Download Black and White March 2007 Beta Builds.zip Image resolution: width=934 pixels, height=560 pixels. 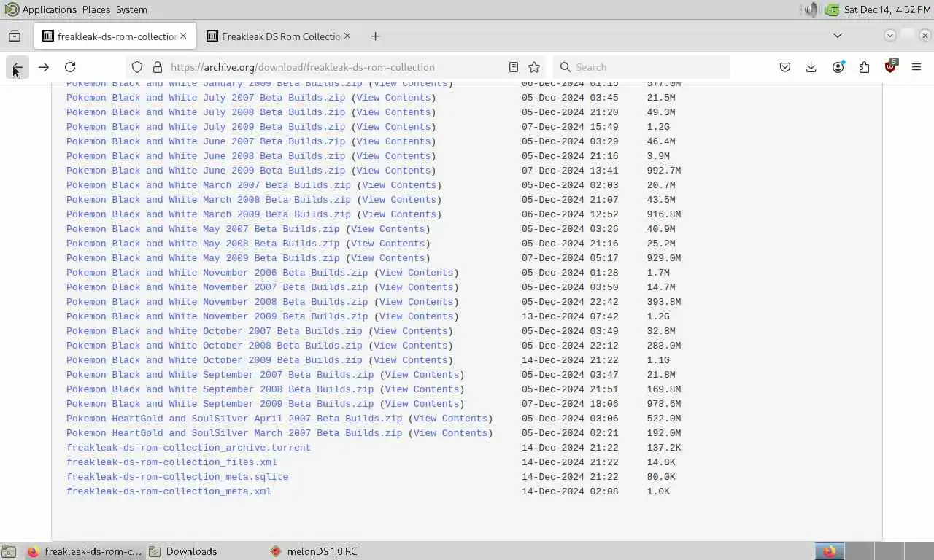pos(209,185)
